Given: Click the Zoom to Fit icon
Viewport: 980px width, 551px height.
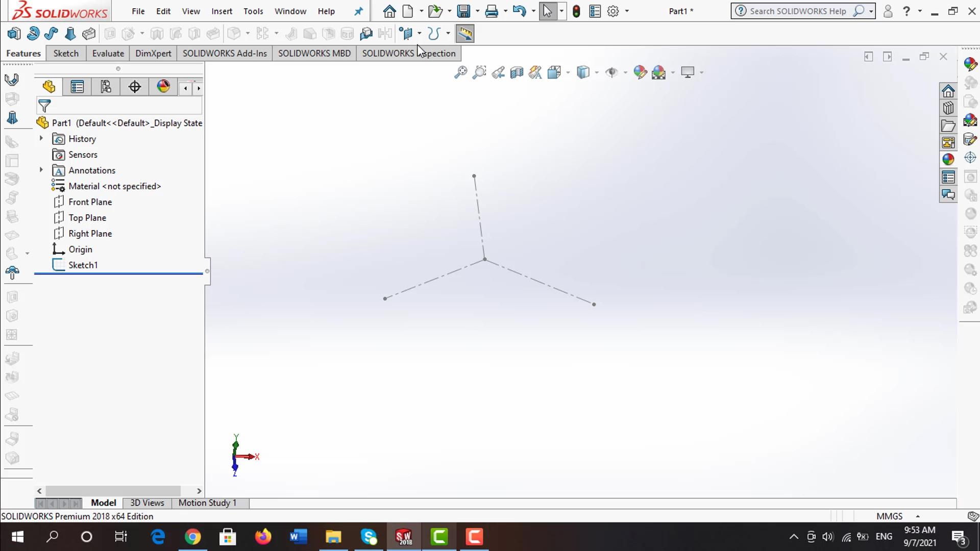Looking at the screenshot, I should tap(460, 72).
